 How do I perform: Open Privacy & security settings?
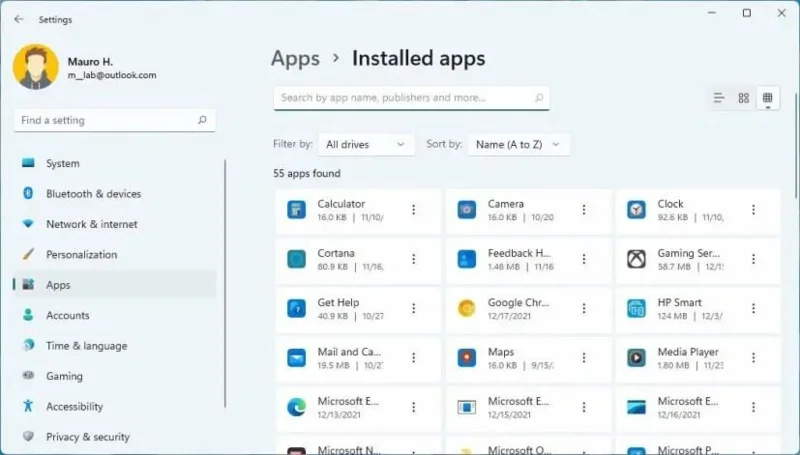pos(115,437)
